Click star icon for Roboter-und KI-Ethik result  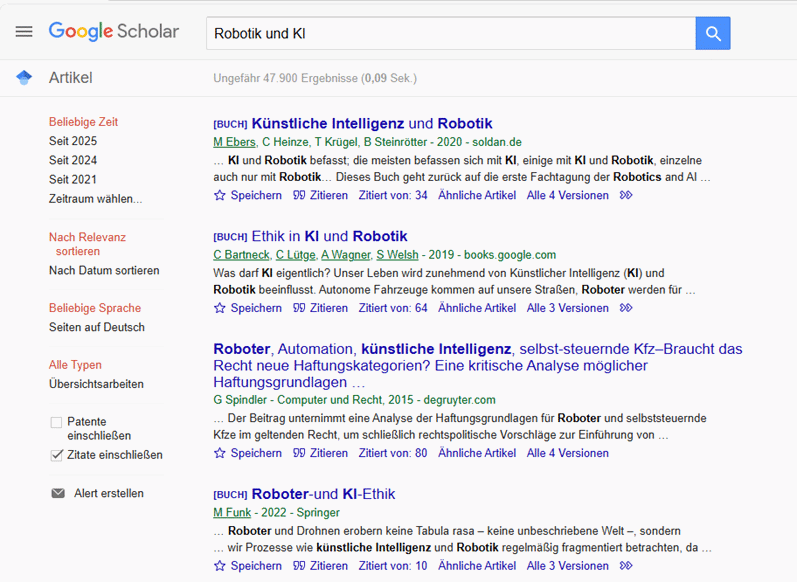click(220, 566)
